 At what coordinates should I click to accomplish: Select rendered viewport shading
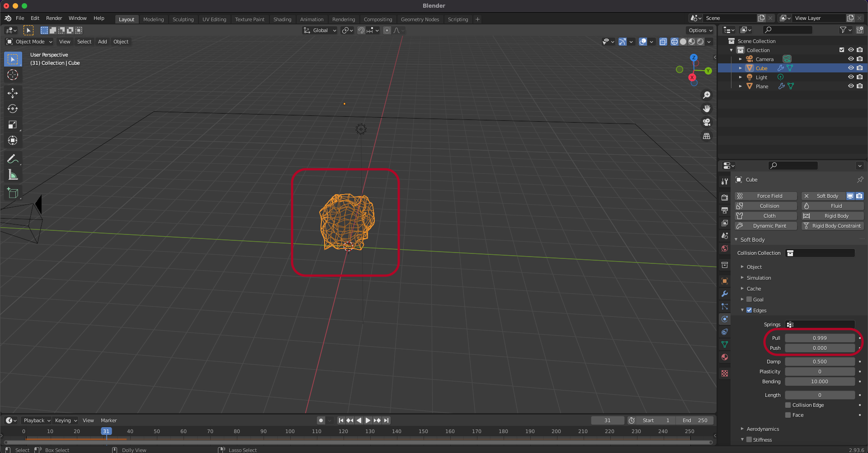[700, 42]
